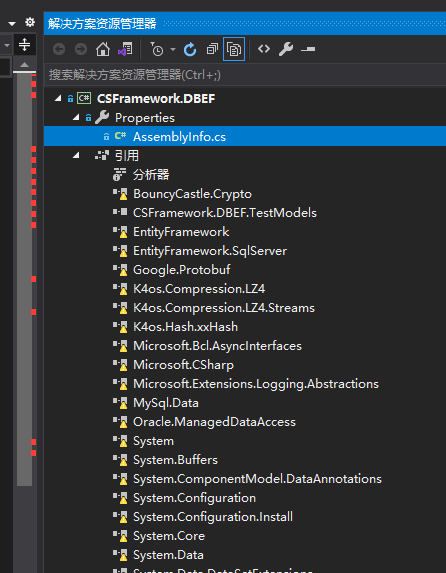Image resolution: width=446 pixels, height=573 pixels.
Task: Select K4os.Hash.xxHash reference
Action: tap(185, 327)
